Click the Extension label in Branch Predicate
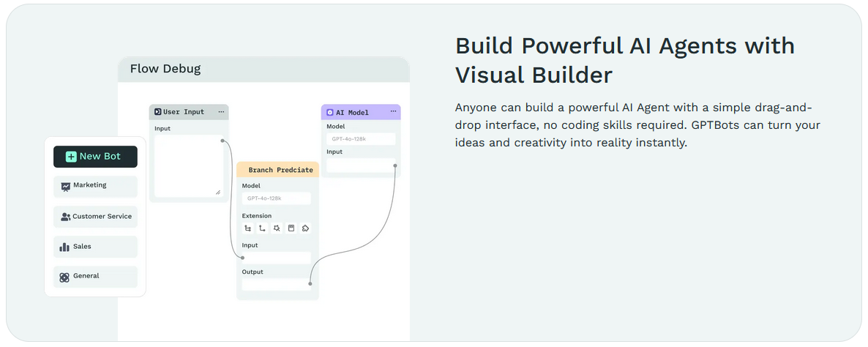 tap(257, 216)
